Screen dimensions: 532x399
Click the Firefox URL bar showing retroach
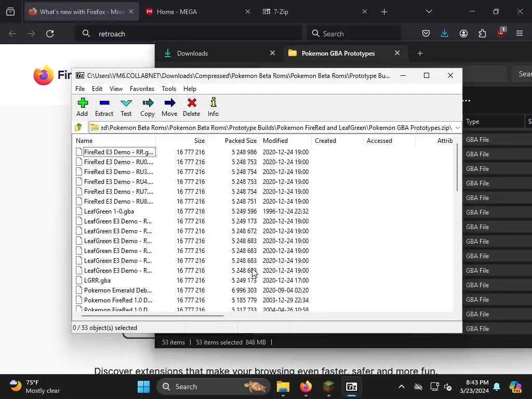(189, 34)
